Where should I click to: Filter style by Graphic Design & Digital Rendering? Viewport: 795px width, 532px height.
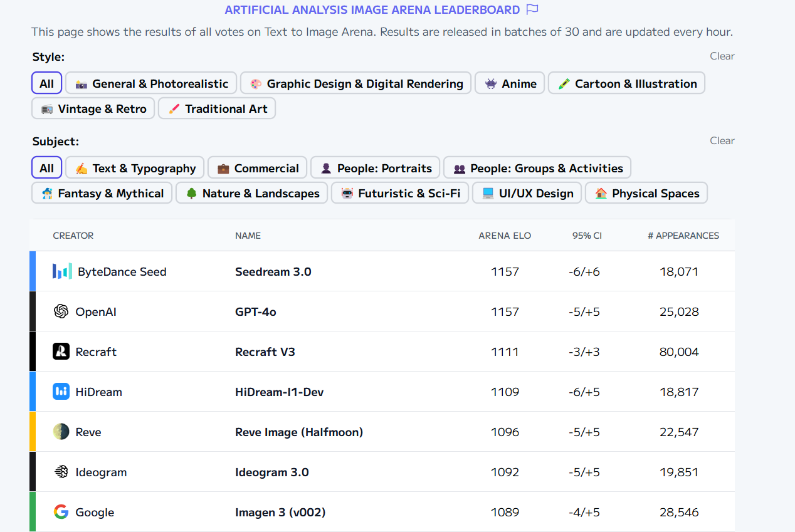click(355, 83)
